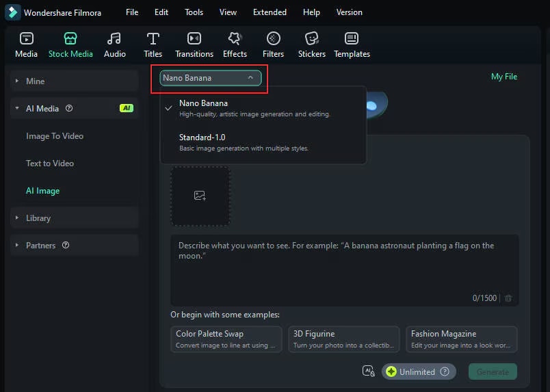The height and width of the screenshot is (392, 550).
Task: Pick the Color Palette Swap example
Action: point(226,339)
